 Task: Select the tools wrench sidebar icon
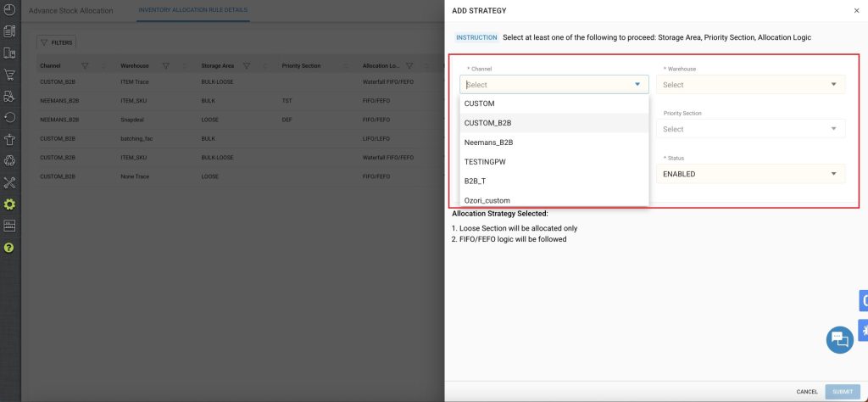click(10, 182)
